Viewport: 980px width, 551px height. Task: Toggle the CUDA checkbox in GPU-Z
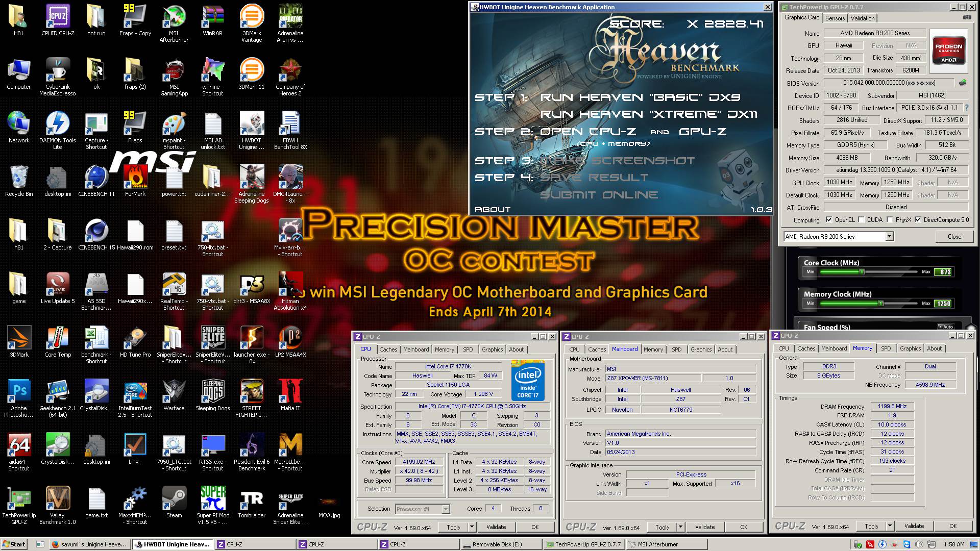861,220
